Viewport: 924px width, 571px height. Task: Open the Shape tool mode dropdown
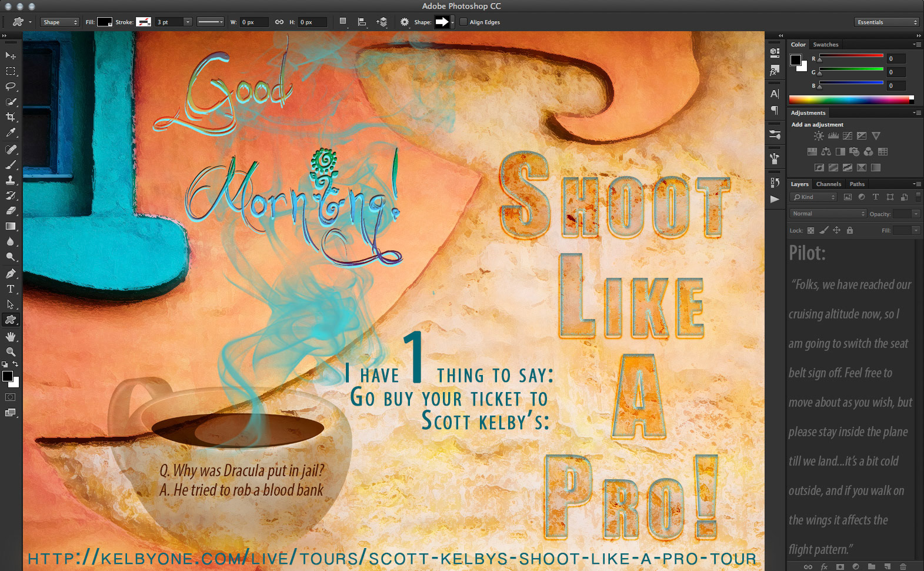pos(60,22)
